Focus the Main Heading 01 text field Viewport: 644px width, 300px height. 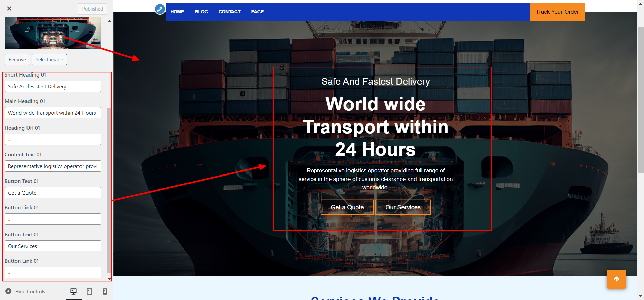[x=53, y=113]
